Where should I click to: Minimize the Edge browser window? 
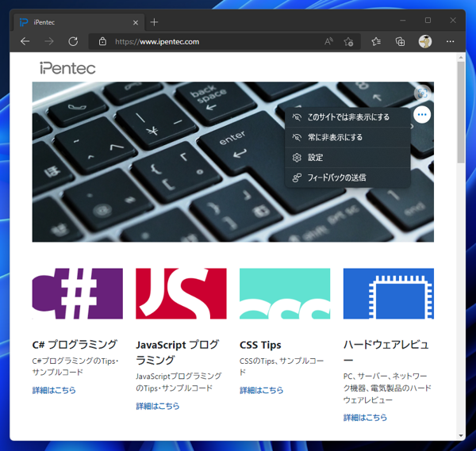tap(403, 21)
